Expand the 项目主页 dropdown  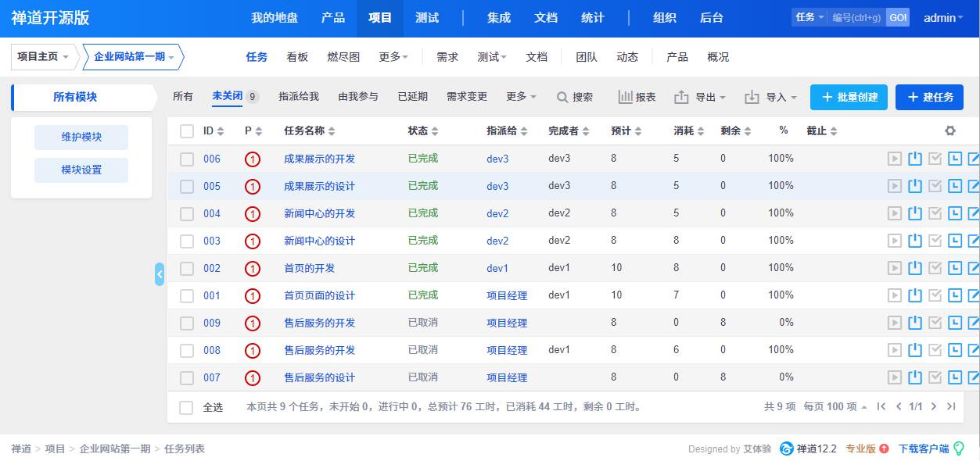43,57
